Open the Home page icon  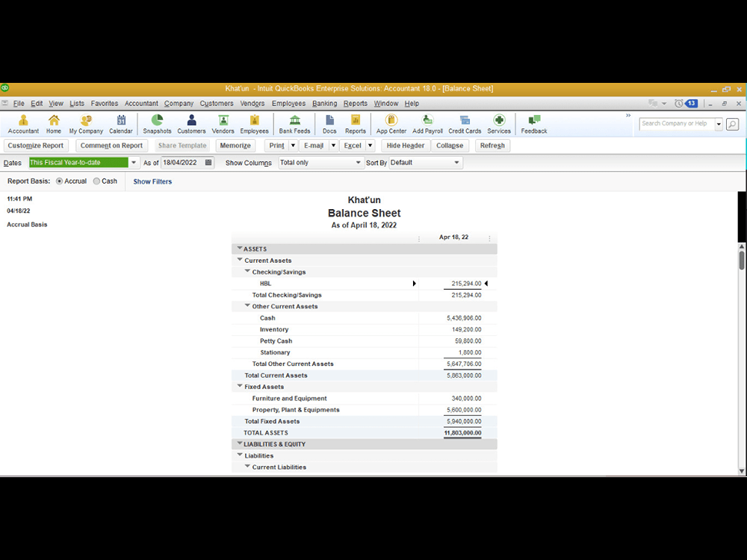coord(53,123)
